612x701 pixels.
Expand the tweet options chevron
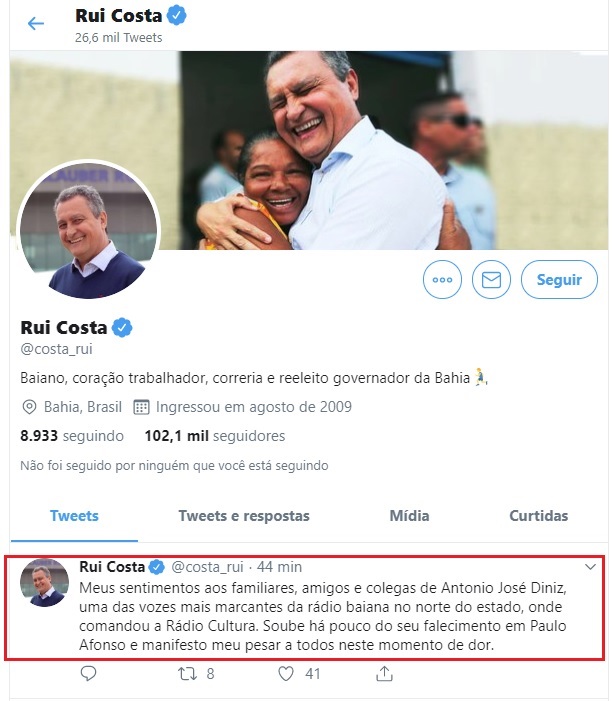click(590, 567)
